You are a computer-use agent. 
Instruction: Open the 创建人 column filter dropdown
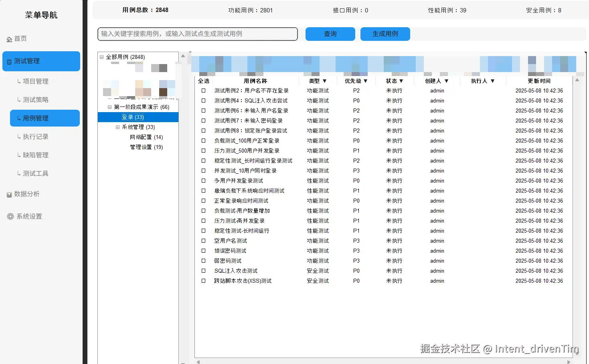[x=446, y=81]
